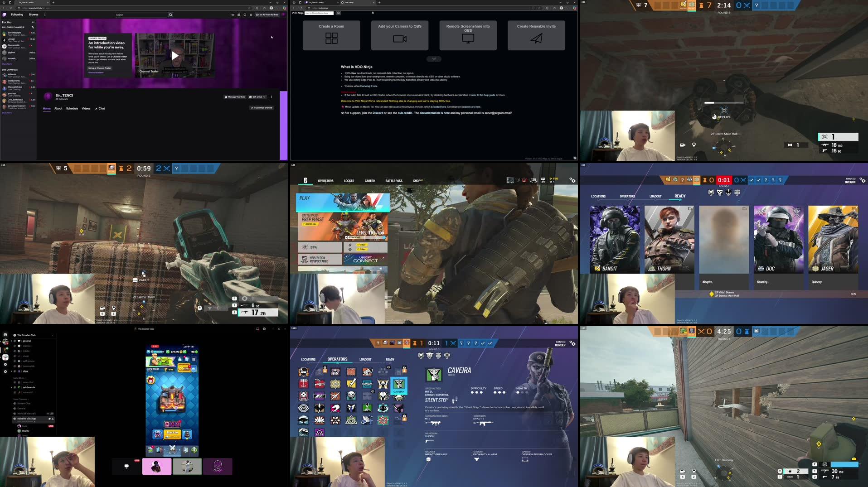868x487 pixels.
Task: Open settings gear beside Ranked Border
Action: click(x=573, y=343)
